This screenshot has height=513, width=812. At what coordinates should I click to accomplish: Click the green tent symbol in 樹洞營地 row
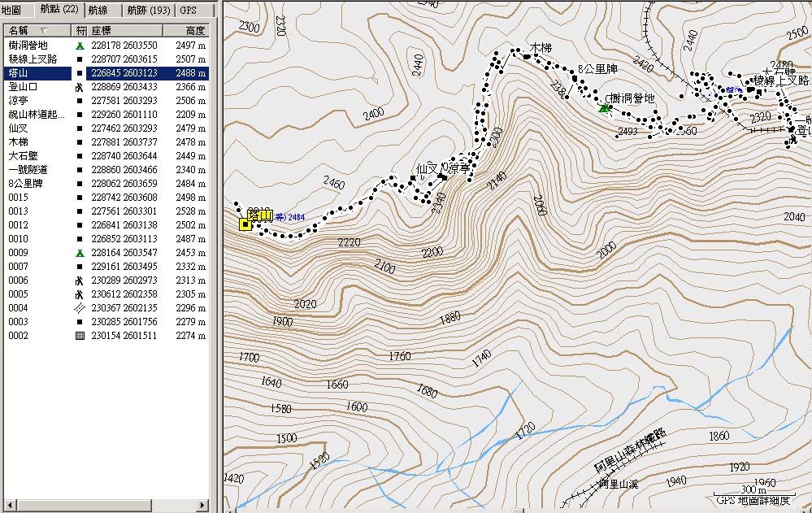click(80, 46)
